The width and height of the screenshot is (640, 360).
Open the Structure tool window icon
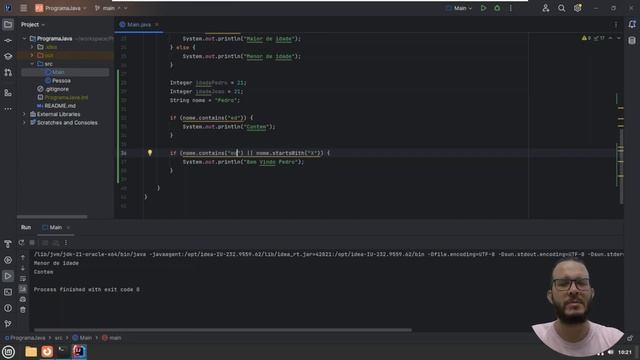tap(8, 93)
